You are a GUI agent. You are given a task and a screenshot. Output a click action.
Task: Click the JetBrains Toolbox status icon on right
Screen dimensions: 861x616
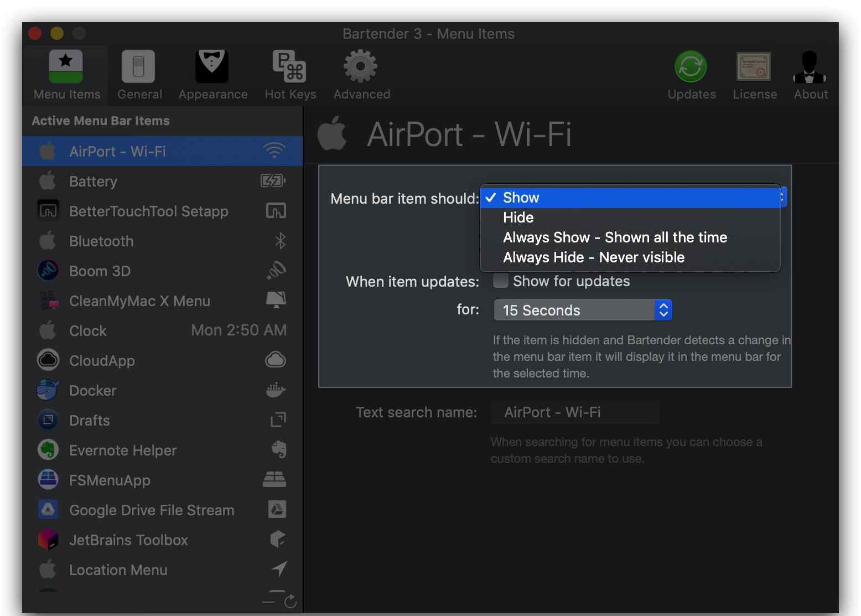coord(278,539)
